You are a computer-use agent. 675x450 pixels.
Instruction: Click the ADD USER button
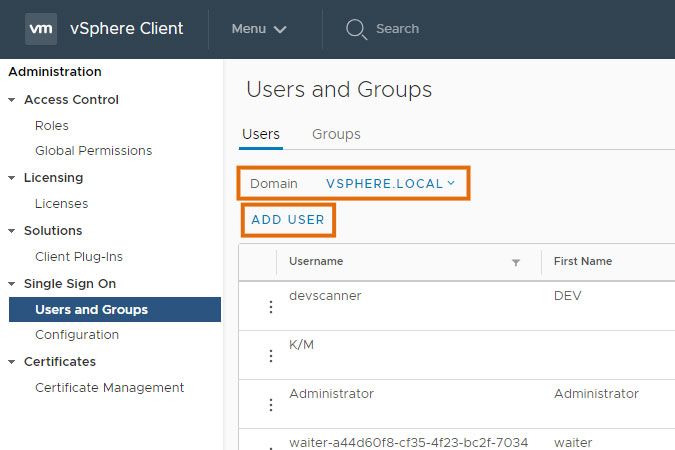point(288,219)
